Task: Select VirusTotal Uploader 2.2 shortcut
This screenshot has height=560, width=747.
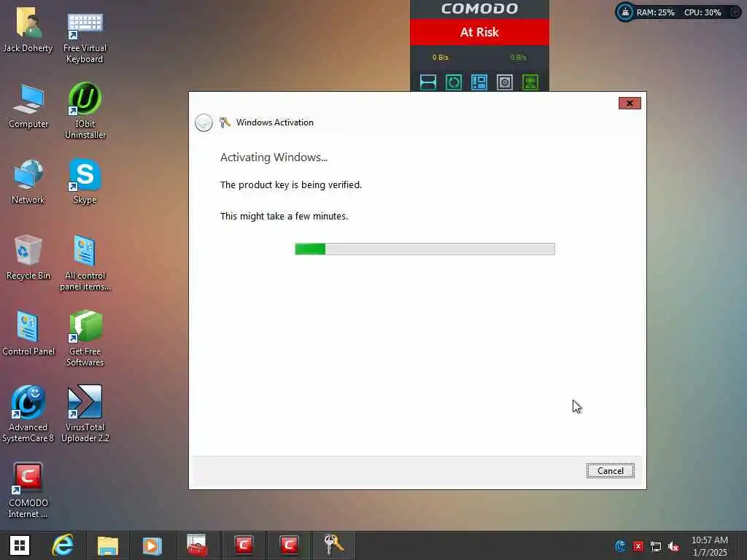Action: 85,414
